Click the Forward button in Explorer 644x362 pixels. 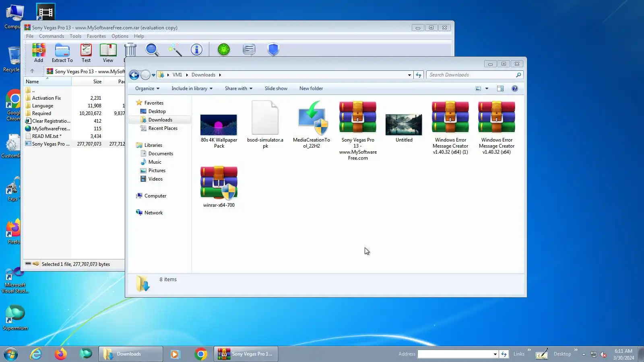click(145, 75)
